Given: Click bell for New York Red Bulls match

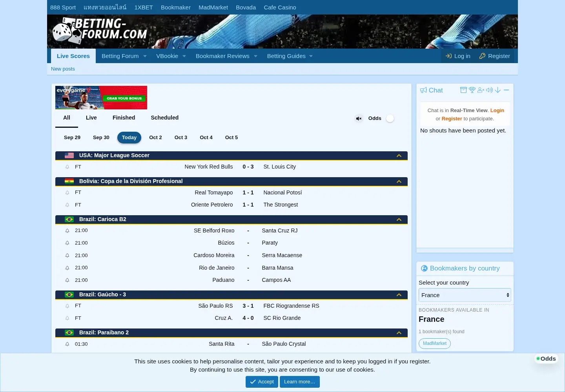Looking at the screenshot, I should pos(67,167).
